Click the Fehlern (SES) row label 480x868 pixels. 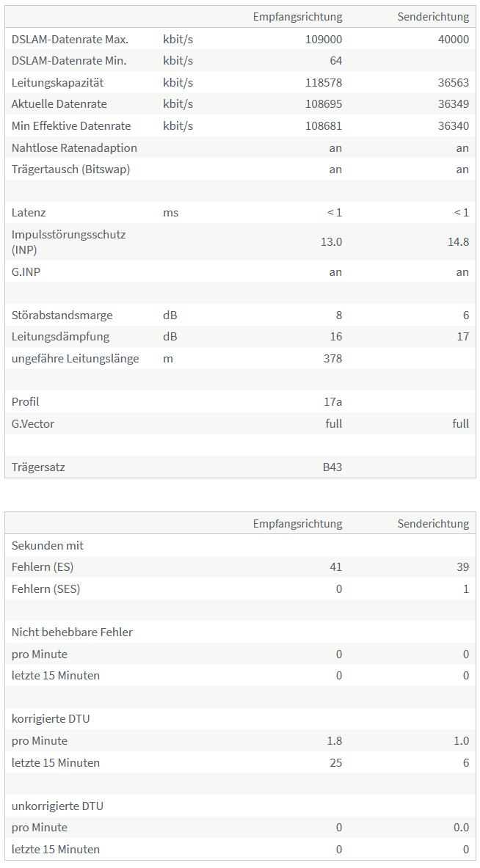pos(46,588)
